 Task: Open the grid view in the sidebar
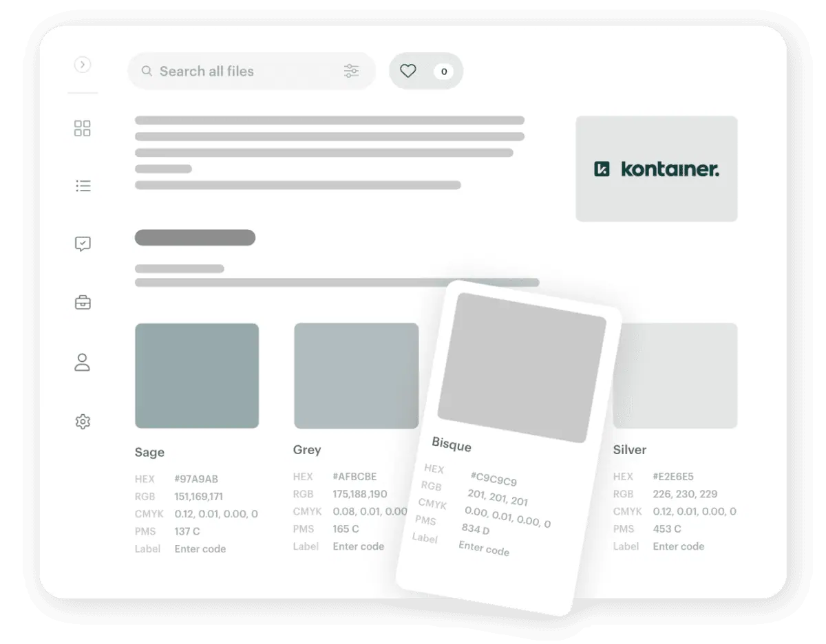point(83,127)
